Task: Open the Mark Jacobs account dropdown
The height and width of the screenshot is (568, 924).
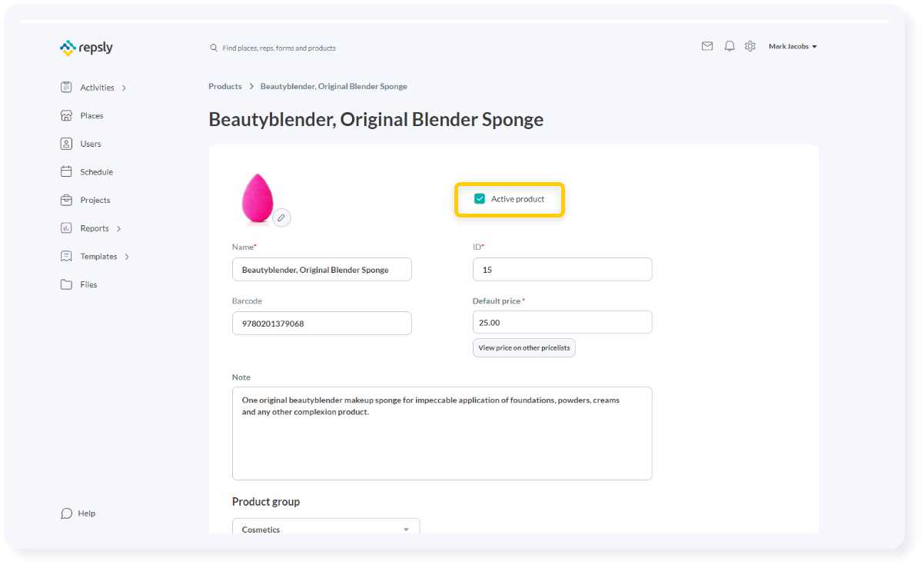Action: 793,47
